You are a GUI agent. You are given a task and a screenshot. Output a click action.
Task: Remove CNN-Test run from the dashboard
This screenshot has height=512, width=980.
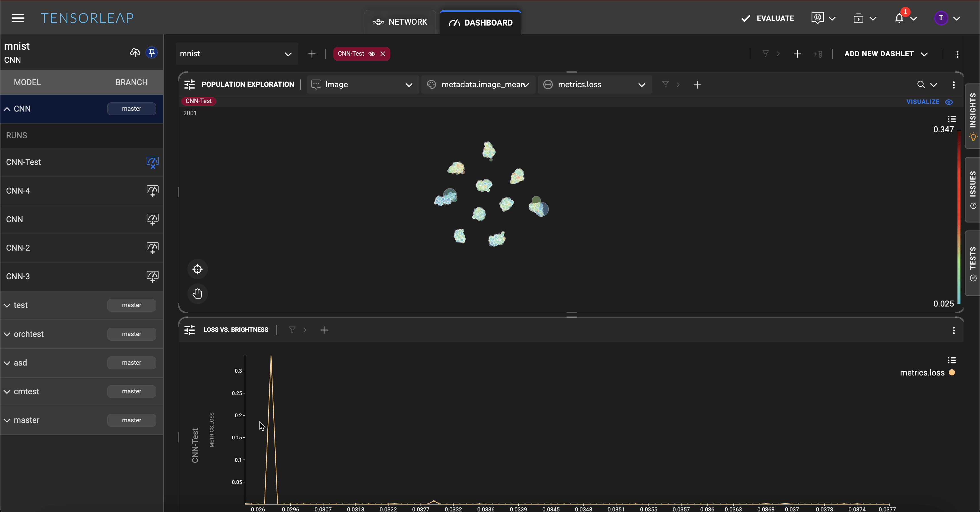[152, 162]
